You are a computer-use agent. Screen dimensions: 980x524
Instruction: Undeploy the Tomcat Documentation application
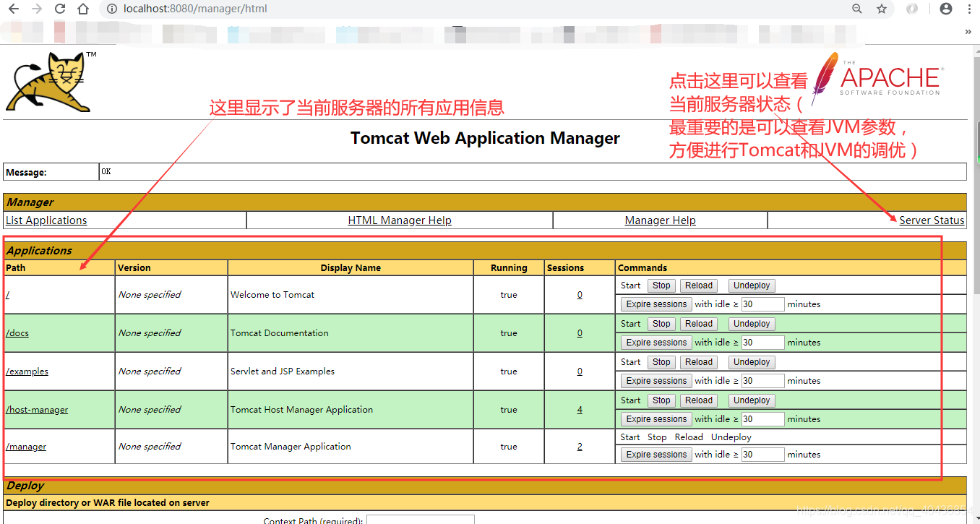coord(752,324)
